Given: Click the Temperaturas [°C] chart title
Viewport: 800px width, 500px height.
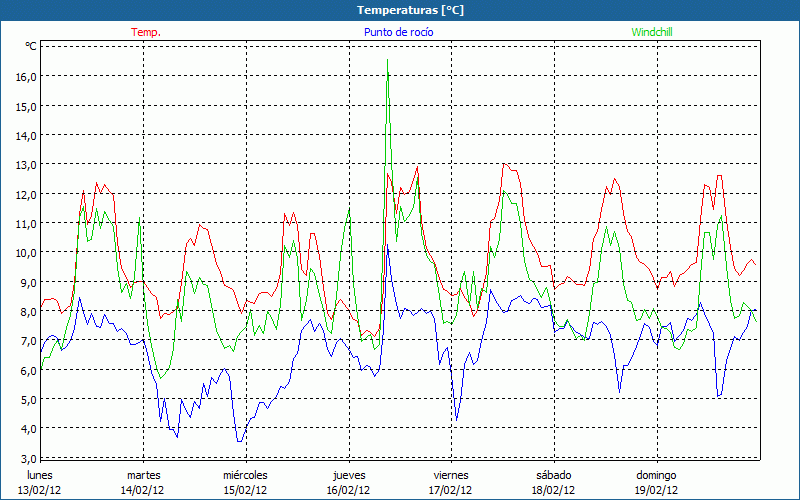Looking at the screenshot, I should 399,9.
